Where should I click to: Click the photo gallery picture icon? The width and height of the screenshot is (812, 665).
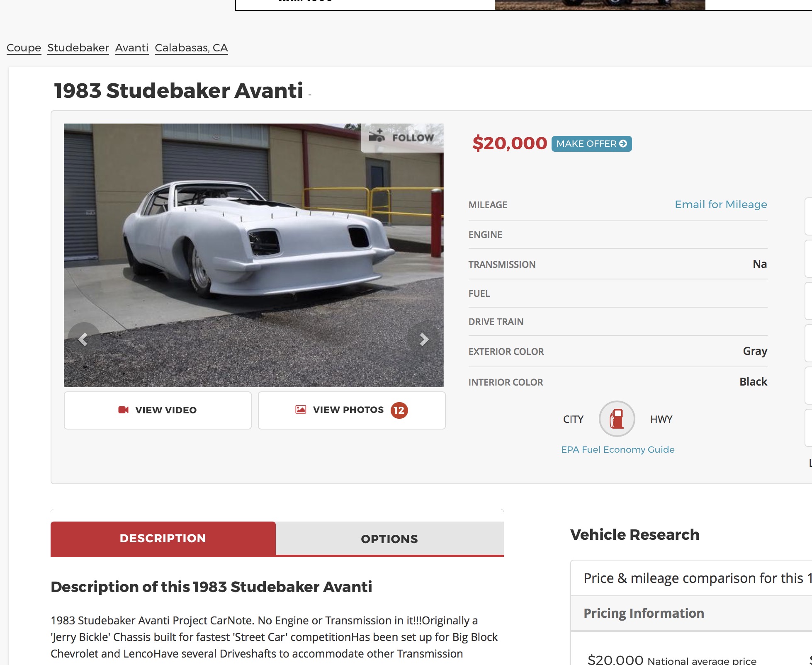(301, 410)
